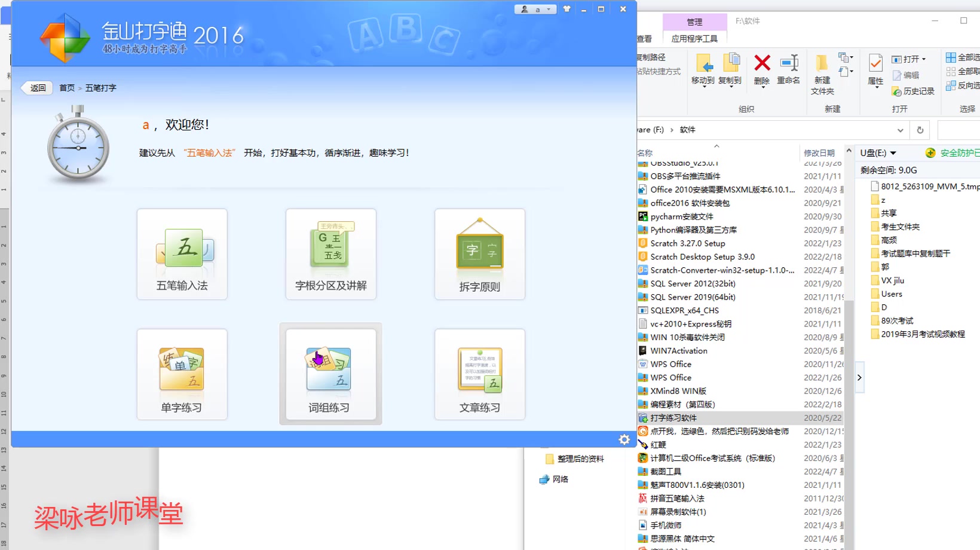Start the 词组练习 exercise
This screenshot has height=550, width=980.
tap(330, 374)
